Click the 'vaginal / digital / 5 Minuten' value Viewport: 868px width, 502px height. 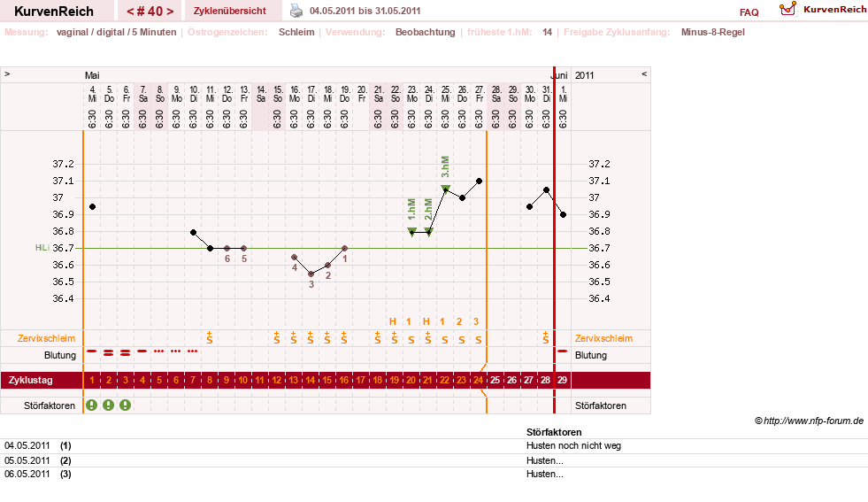point(116,32)
